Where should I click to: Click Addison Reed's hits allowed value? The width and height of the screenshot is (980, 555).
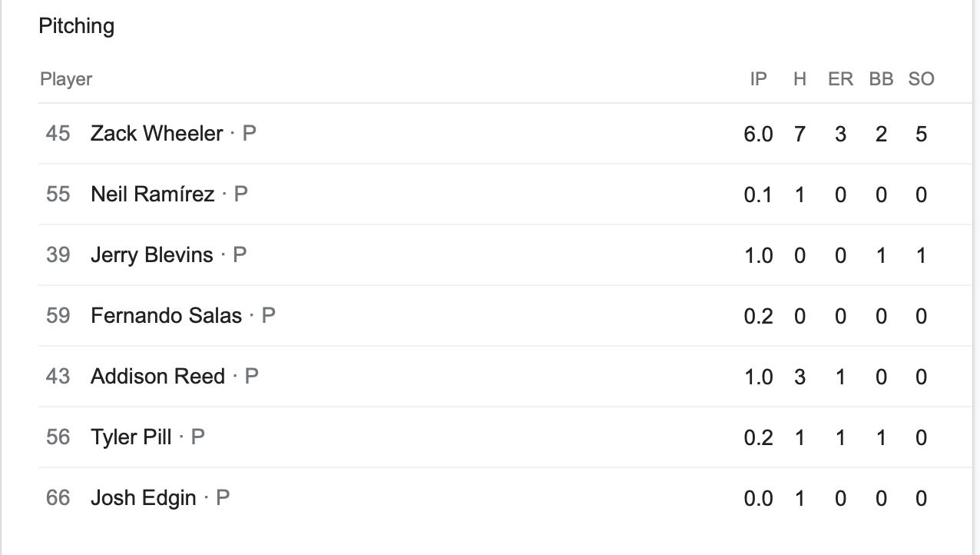800,377
